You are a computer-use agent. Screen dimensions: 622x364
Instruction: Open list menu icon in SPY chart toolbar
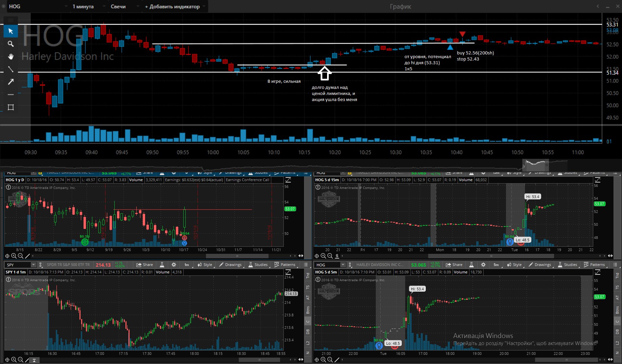click(306, 265)
